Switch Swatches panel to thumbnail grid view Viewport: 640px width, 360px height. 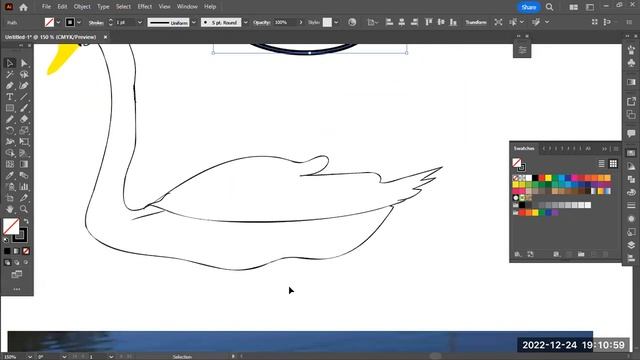click(613, 164)
